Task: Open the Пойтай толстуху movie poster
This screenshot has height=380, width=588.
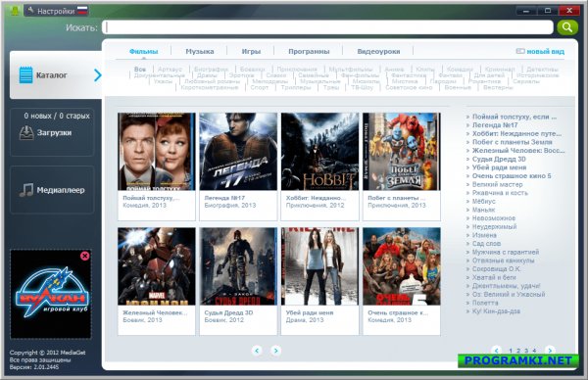Action: (157, 152)
